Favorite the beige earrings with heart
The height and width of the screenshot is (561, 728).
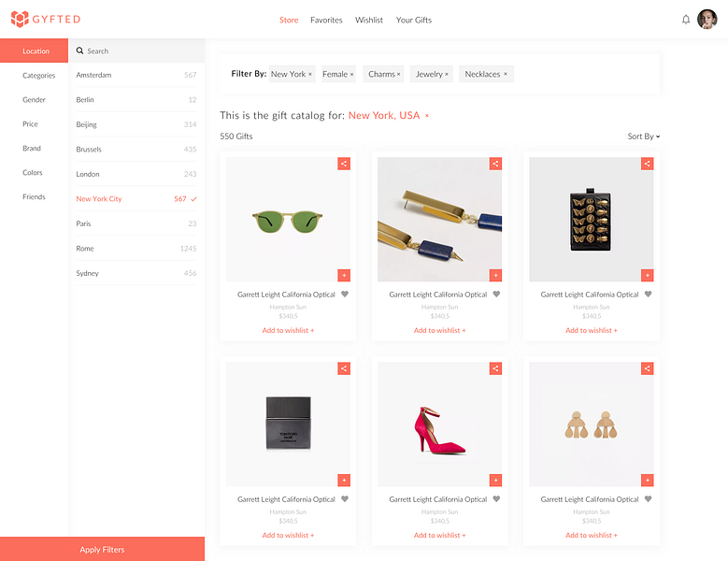[x=649, y=499]
